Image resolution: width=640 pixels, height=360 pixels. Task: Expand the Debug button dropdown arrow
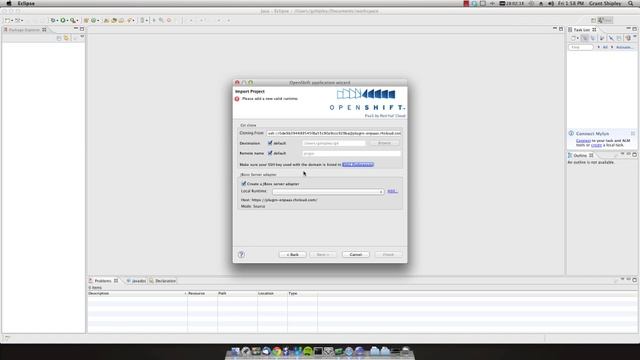(x=57, y=20)
